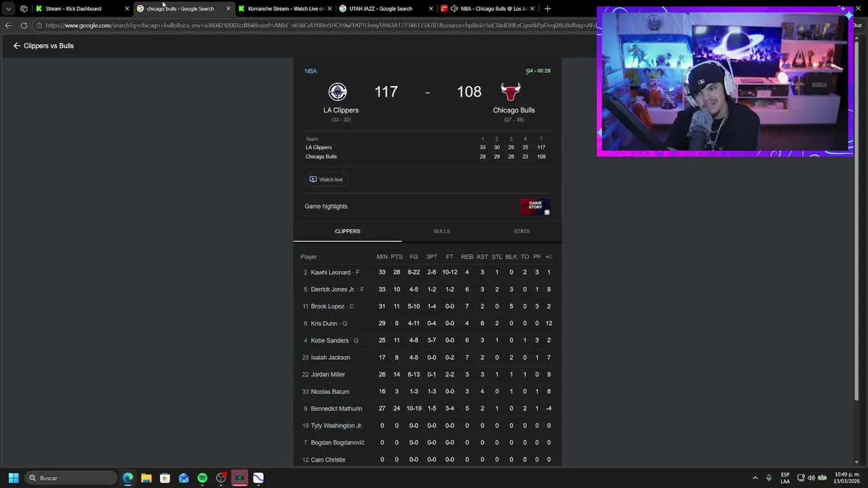This screenshot has height=488, width=868.
Task: Open Microsoft Edge from taskbar
Action: 127,478
